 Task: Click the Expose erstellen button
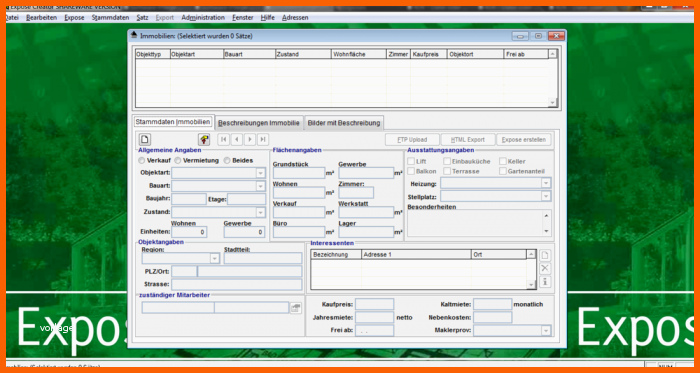point(524,140)
